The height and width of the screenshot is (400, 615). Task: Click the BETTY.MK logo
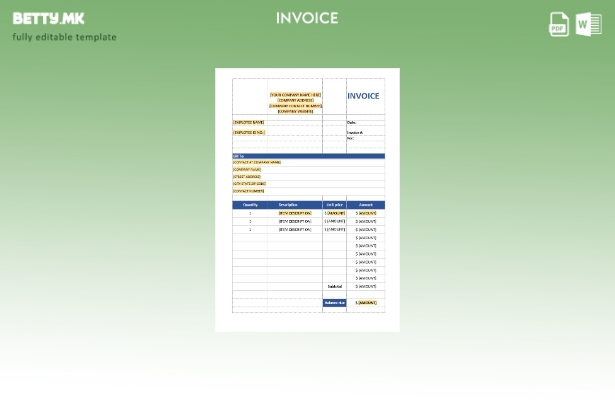click(x=49, y=18)
